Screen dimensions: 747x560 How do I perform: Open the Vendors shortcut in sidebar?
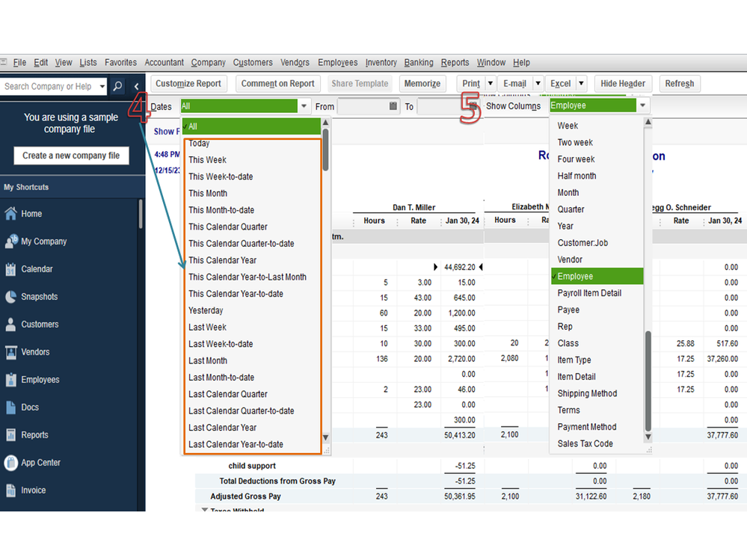tap(35, 352)
